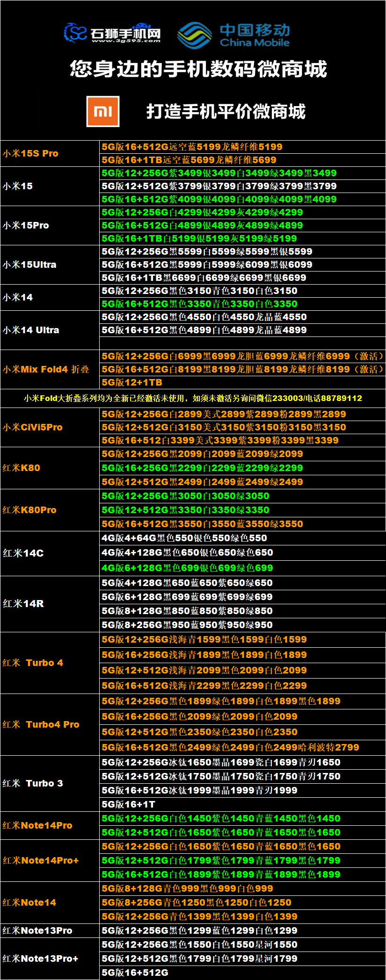
Task: Click the 您身边的手机数码微商城 headline
Action: coord(198,69)
